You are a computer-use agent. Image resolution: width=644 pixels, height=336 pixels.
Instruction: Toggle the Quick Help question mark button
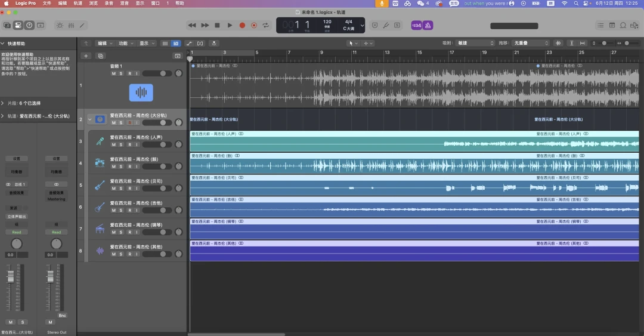29,26
